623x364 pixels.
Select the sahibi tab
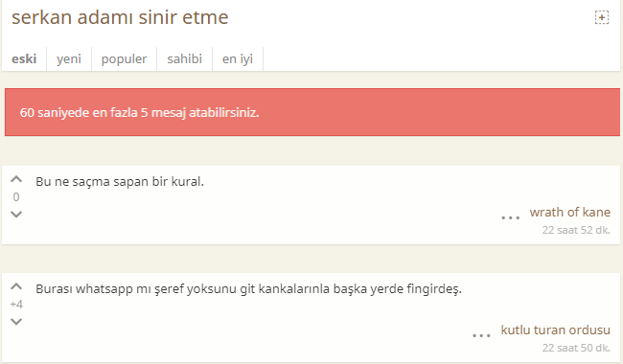point(184,59)
